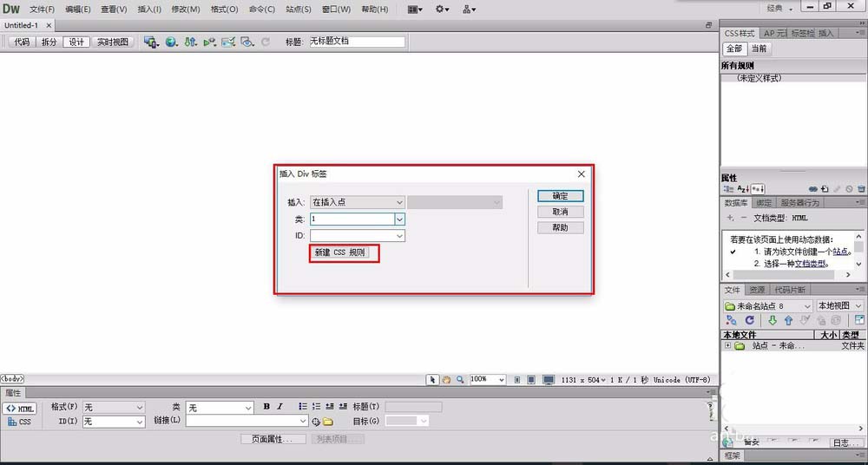Screen dimensions: 868x465
Task: Show list view A-Z in CSS properties
Action: click(x=743, y=189)
